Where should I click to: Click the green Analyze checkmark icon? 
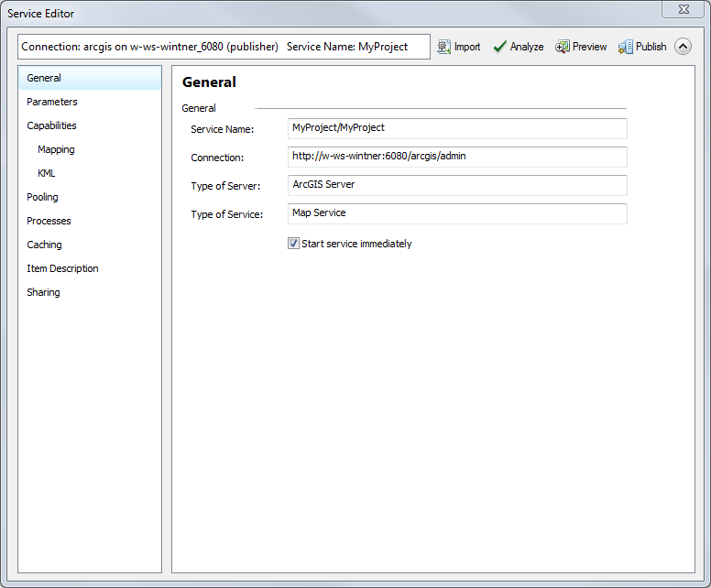[499, 47]
